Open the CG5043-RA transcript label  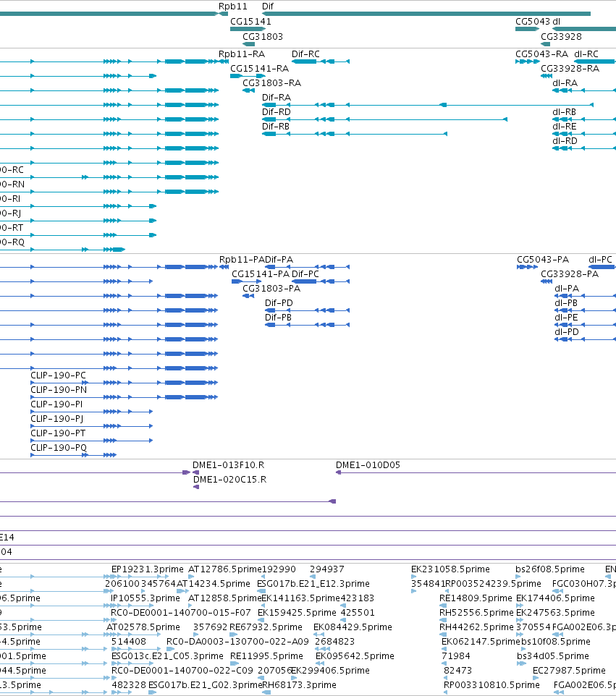coord(541,54)
